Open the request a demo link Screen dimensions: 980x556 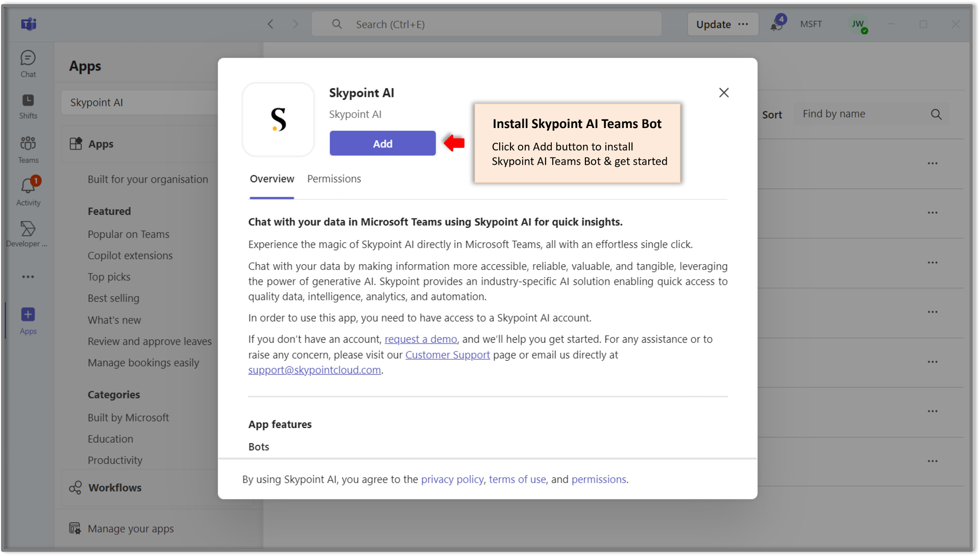tap(421, 339)
